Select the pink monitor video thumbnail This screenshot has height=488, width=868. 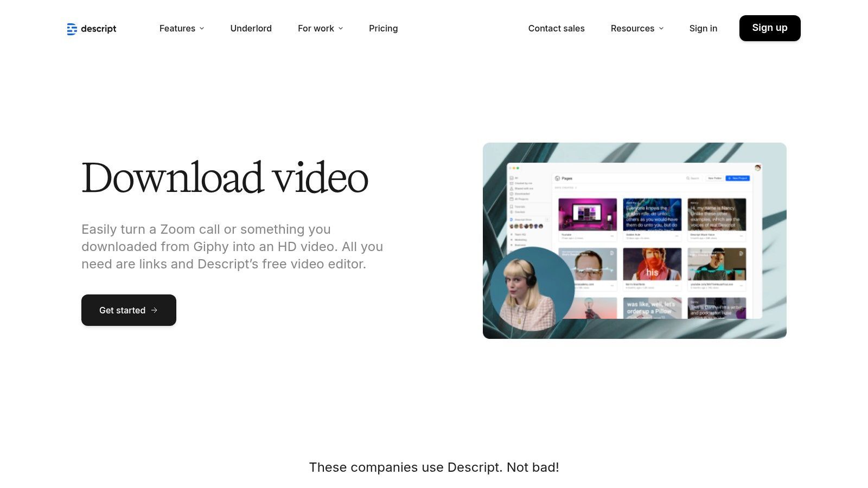point(588,214)
